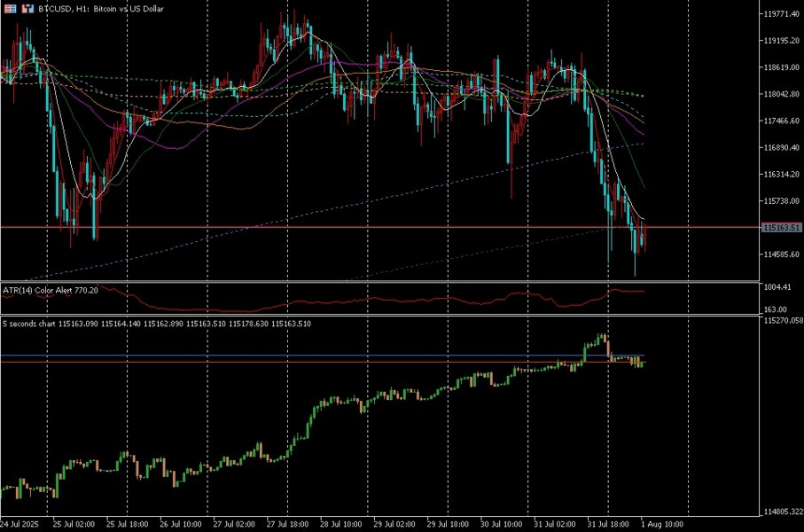Select the ATR(14) Color Alert indicator label
Image resolution: width=804 pixels, height=532 pixels.
(x=51, y=290)
